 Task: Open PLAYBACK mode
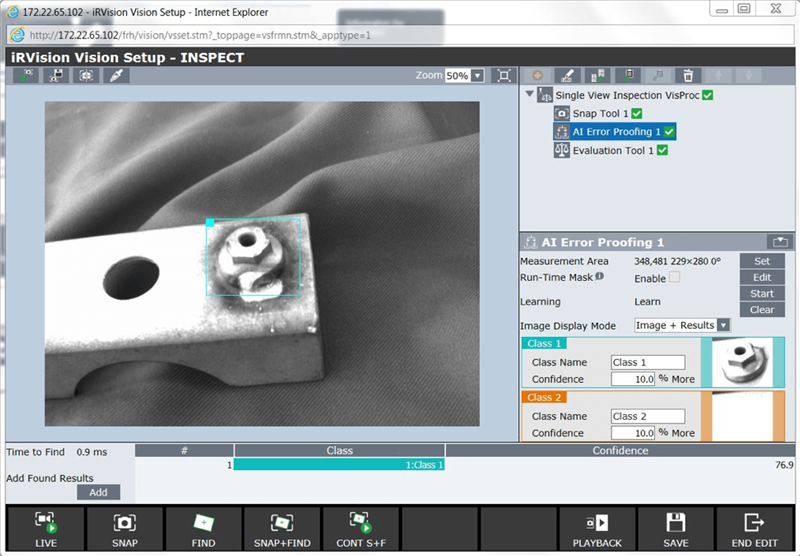point(597,530)
